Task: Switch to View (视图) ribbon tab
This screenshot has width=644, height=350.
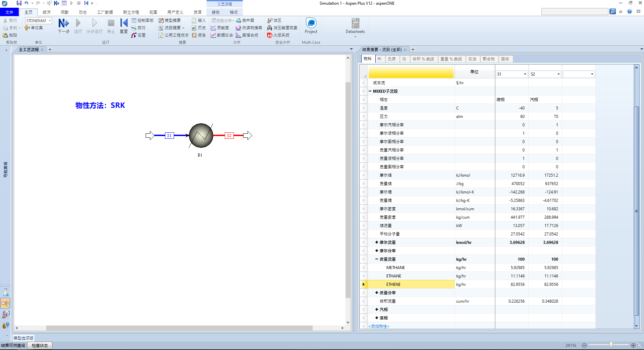Action: click(x=153, y=12)
